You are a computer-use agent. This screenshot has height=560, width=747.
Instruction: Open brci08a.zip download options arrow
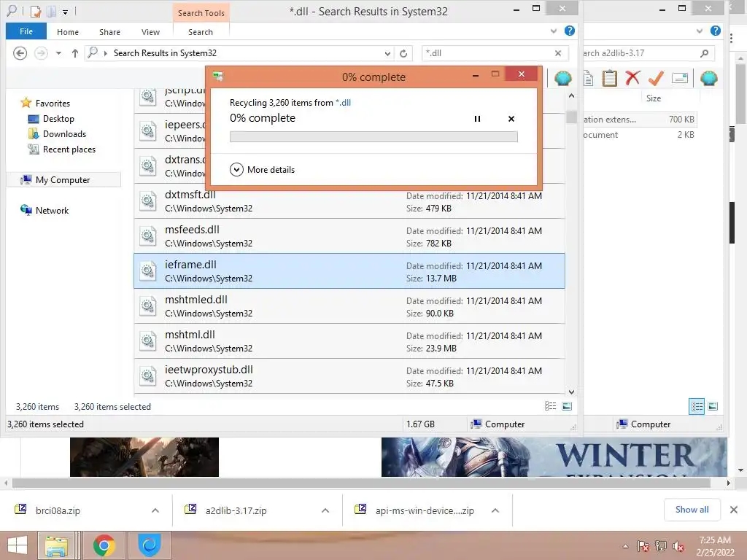pyautogui.click(x=155, y=510)
